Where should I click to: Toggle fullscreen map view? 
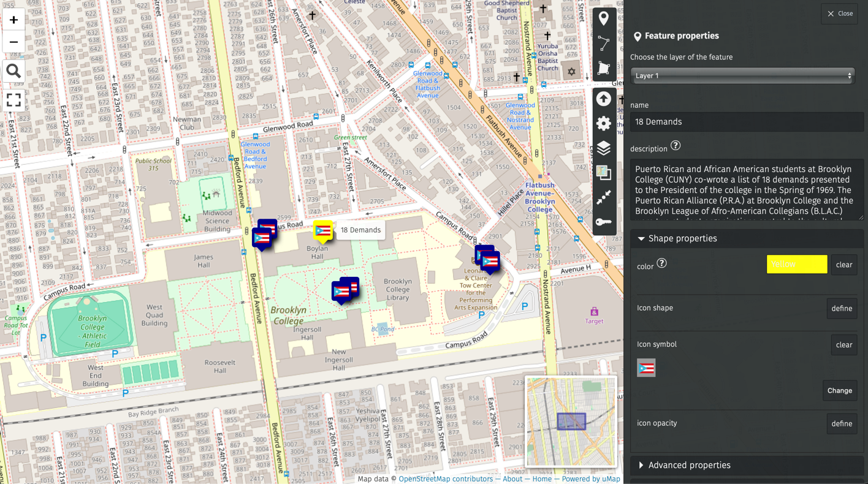pyautogui.click(x=13, y=100)
